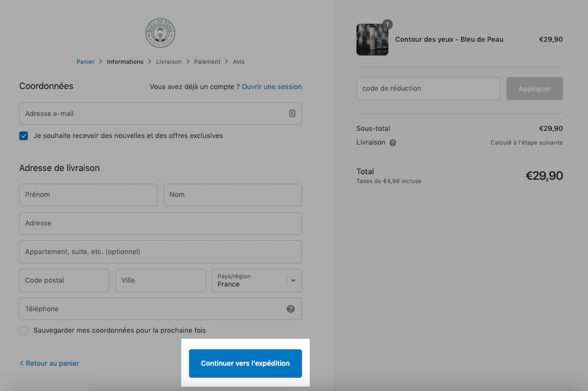Click the dropdown arrow next to France
Screen dimensions: 588x391
(x=293, y=280)
